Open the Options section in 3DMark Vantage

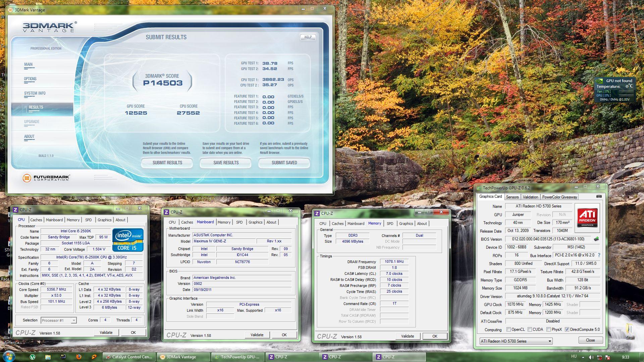click(30, 79)
